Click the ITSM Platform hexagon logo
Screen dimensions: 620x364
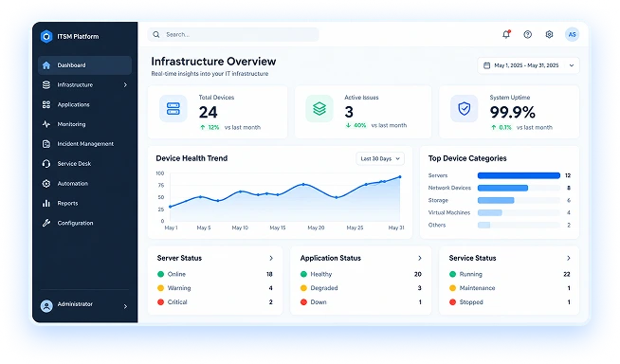(x=46, y=36)
